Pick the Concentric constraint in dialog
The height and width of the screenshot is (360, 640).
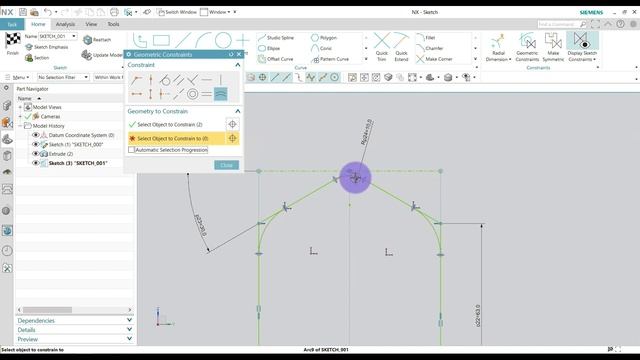pyautogui.click(x=192, y=94)
